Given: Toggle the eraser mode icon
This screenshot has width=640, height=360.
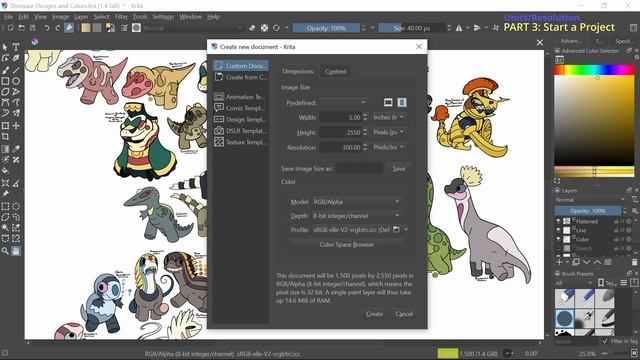Looking at the screenshot, I should coord(252,28).
